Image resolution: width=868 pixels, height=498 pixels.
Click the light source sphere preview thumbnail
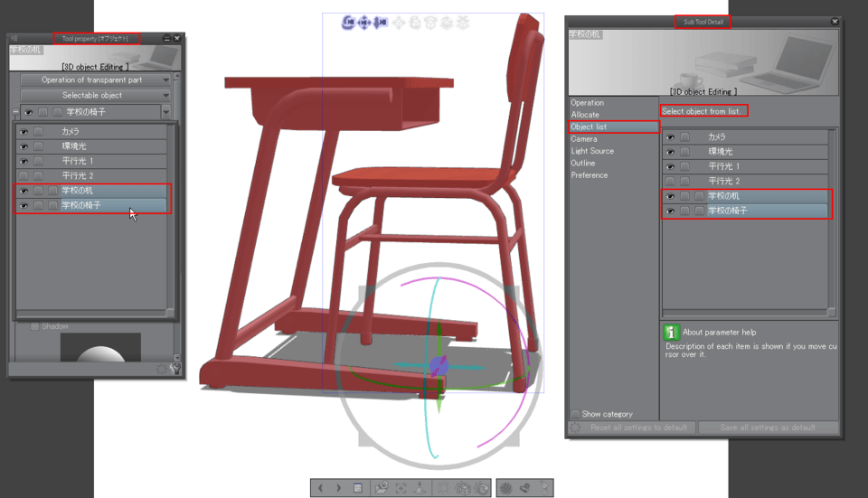[x=100, y=347]
